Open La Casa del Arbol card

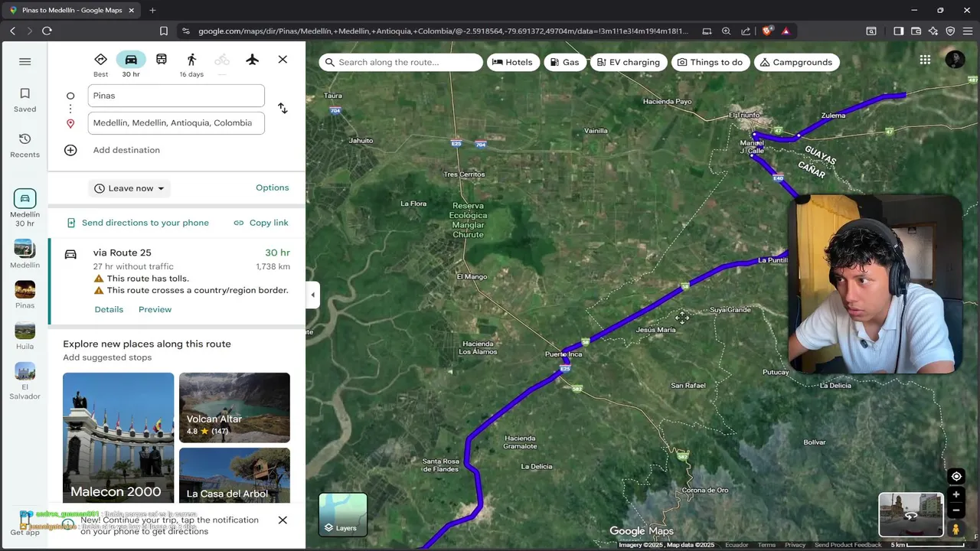click(x=234, y=475)
